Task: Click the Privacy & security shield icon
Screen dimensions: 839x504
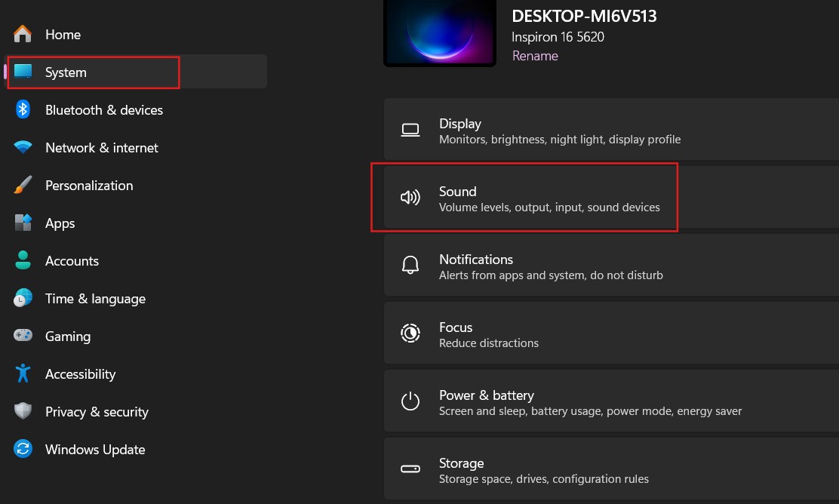Action: point(23,411)
